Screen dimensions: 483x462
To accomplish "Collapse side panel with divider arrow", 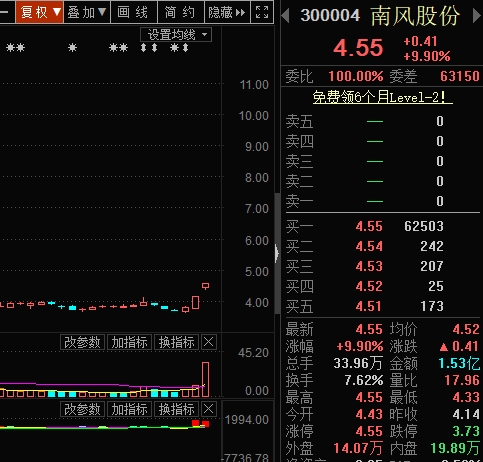I will pos(277,253).
